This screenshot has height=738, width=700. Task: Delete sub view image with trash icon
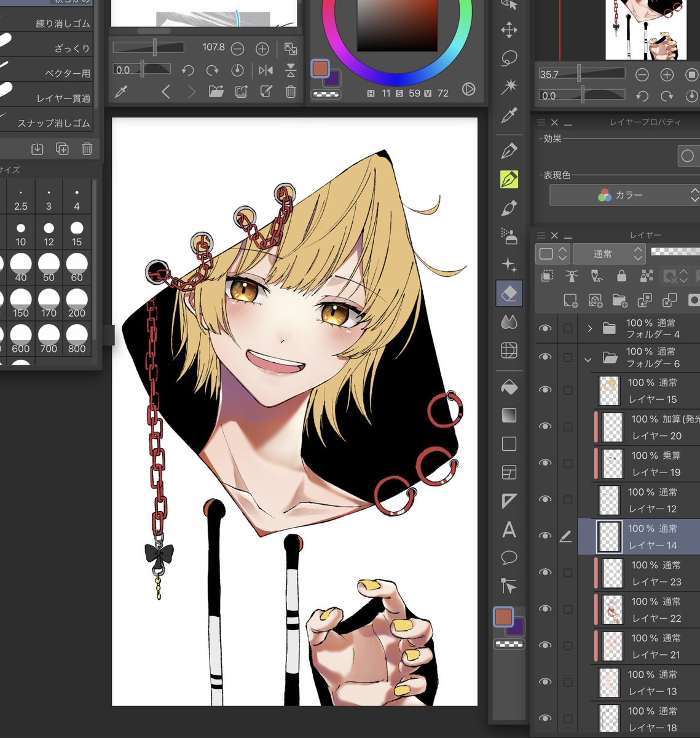pos(291,92)
